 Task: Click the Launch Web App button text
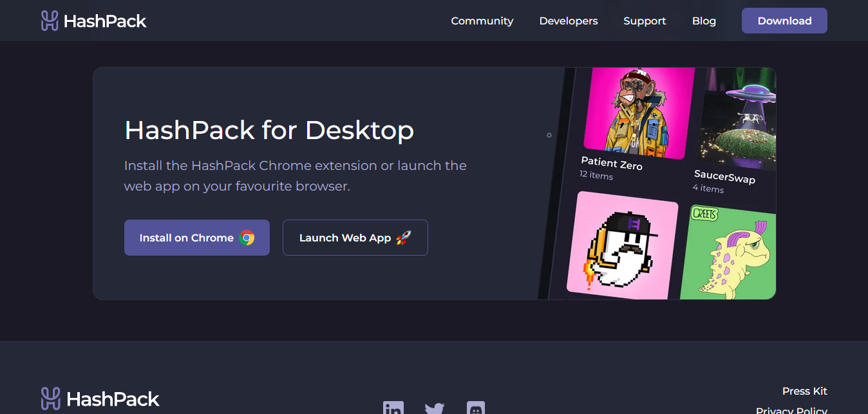[345, 238]
